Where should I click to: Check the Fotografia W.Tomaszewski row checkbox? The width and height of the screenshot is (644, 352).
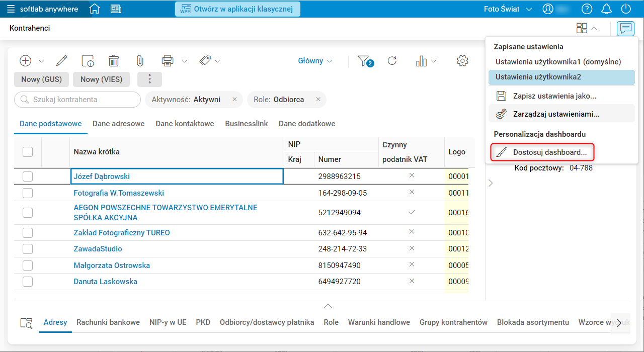28,193
